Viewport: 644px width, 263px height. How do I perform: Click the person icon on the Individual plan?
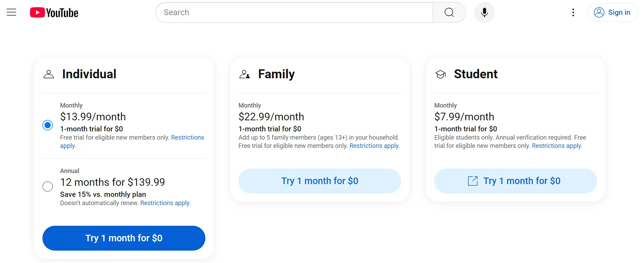coord(48,74)
